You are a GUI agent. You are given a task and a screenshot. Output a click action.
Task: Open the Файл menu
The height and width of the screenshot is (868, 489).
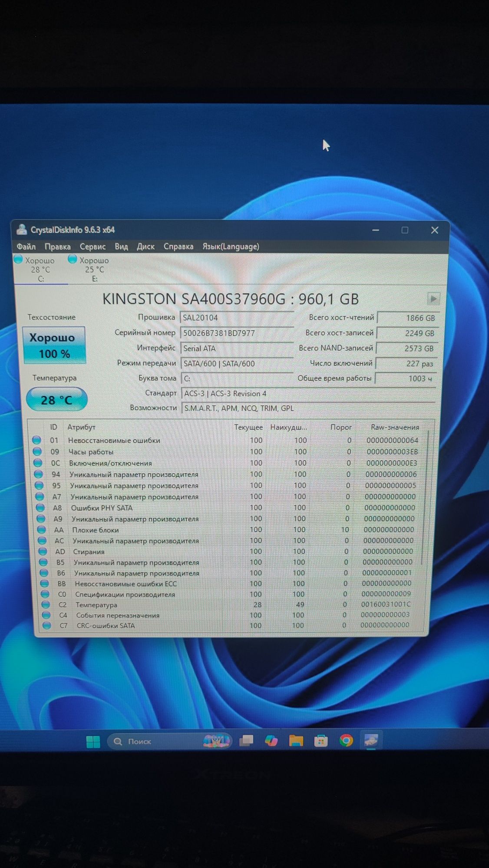pyautogui.click(x=26, y=247)
